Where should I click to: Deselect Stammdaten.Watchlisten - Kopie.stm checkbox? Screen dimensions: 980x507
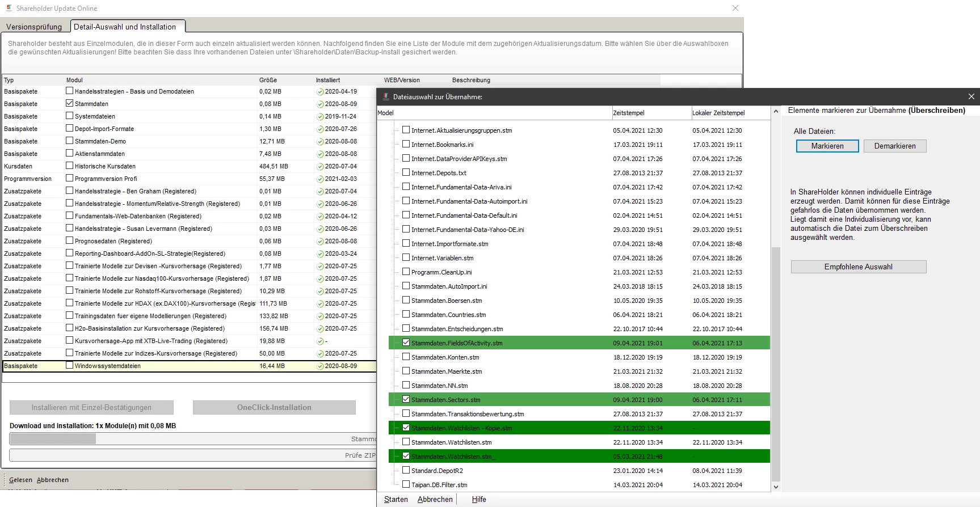pos(406,428)
